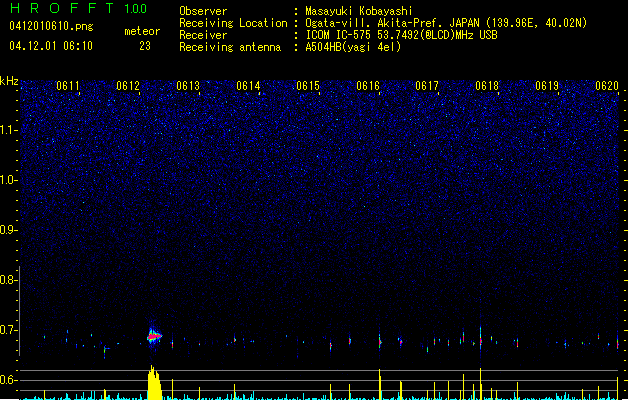Image resolution: width=629 pixels, height=400 pixels.
Task: Click the HROFFT 1.0.0 title text
Action: [x=78, y=8]
